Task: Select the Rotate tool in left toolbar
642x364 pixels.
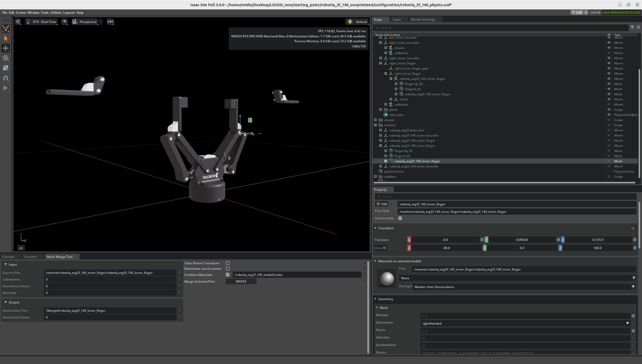Action: pyautogui.click(x=6, y=58)
